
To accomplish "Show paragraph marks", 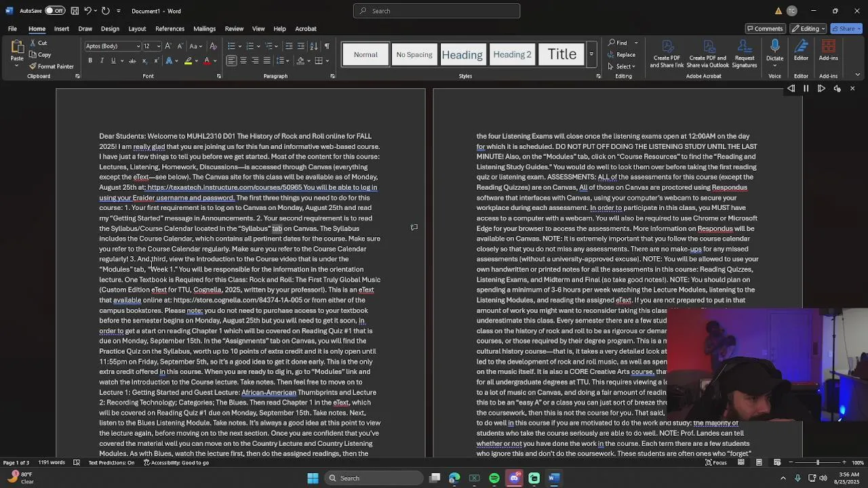I will [327, 46].
